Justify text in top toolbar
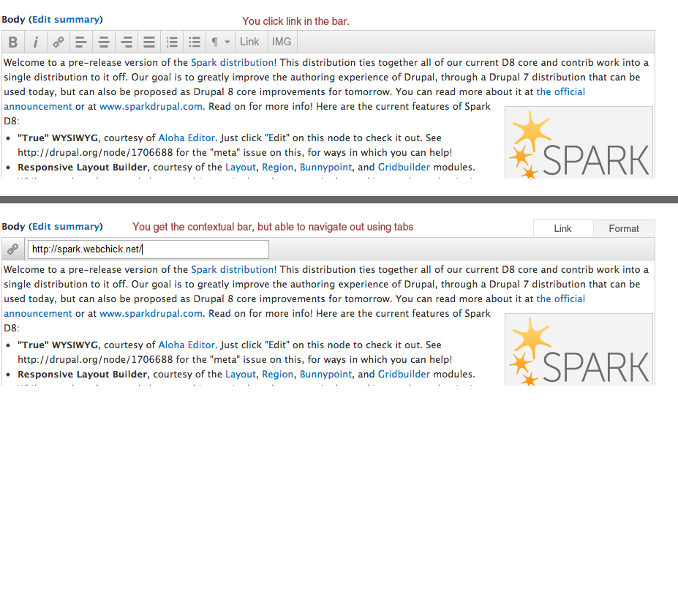This screenshot has width=678, height=616. pyautogui.click(x=149, y=42)
